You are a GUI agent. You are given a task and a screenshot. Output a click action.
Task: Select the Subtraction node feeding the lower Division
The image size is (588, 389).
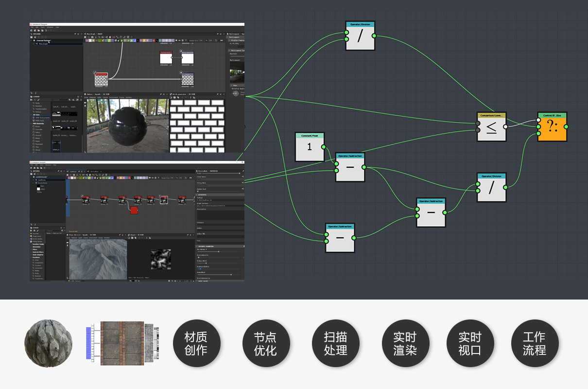pos(431,212)
